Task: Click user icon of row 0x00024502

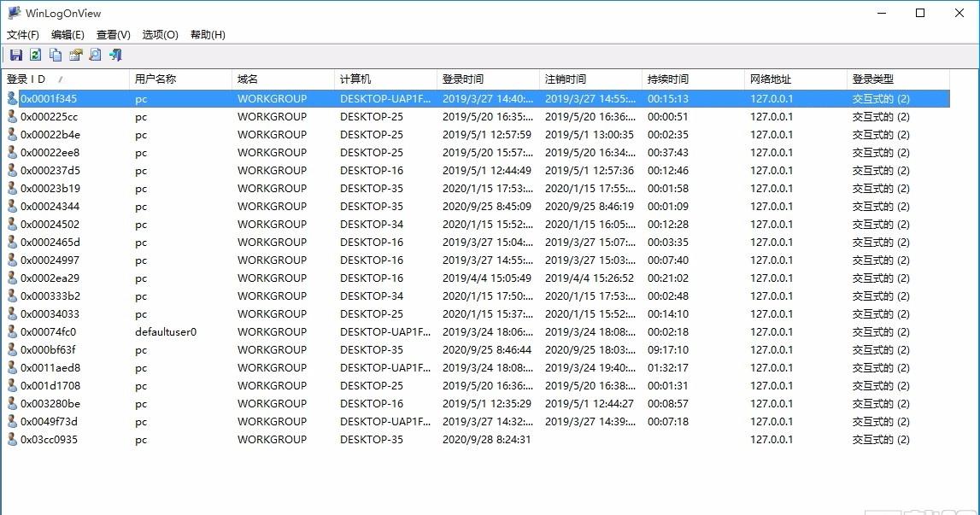Action: coord(12,224)
